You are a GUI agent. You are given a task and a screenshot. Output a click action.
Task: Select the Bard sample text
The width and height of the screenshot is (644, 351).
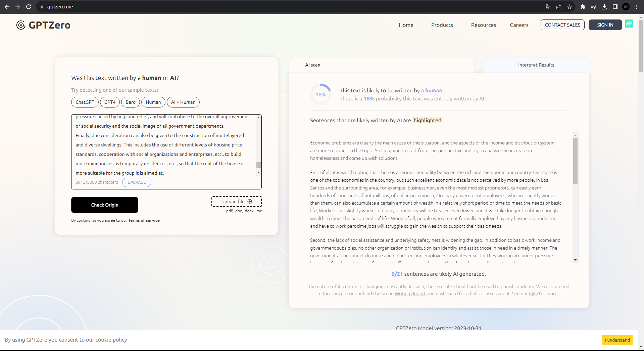pyautogui.click(x=131, y=102)
